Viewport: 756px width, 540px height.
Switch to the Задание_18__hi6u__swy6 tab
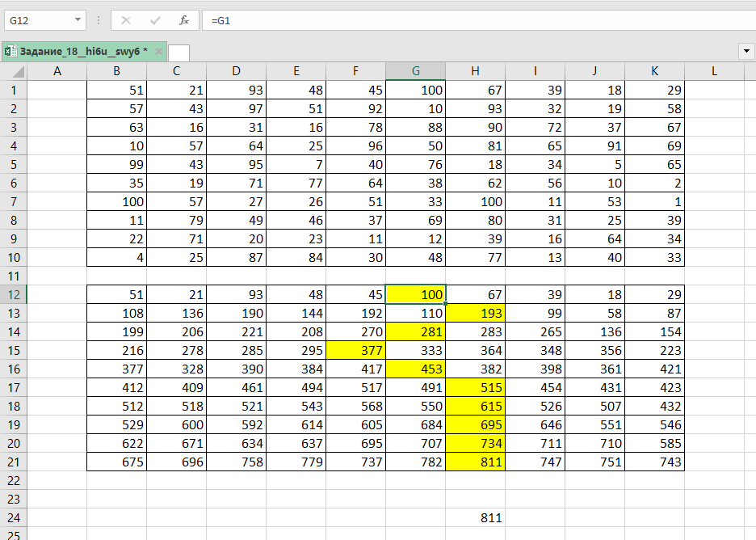82,51
